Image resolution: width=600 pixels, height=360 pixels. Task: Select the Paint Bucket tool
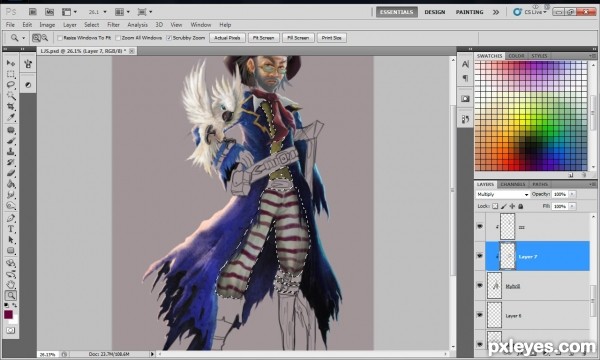click(x=11, y=184)
